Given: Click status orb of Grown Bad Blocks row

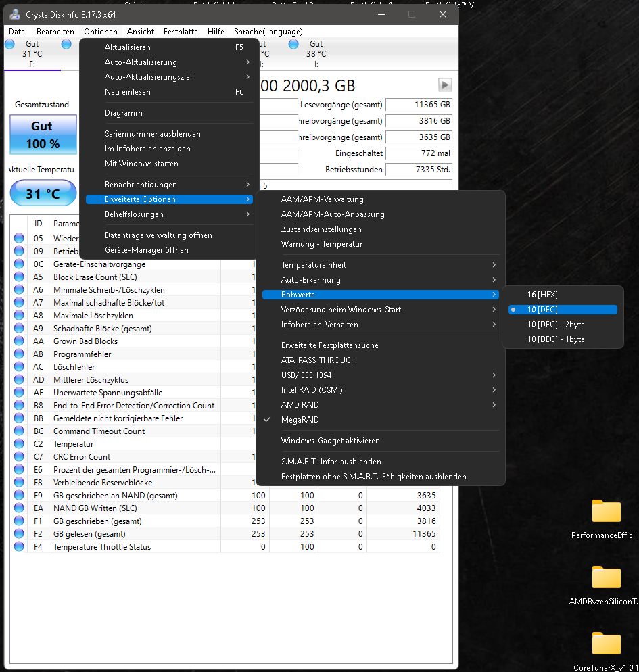Looking at the screenshot, I should click(19, 341).
